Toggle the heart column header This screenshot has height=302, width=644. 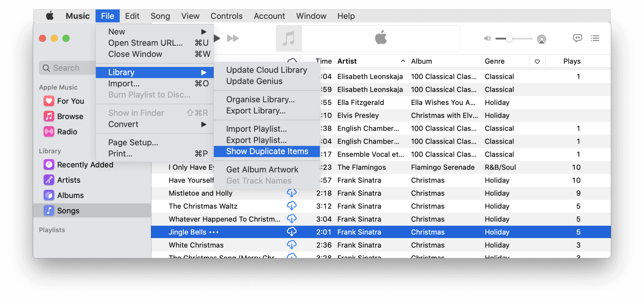pos(537,61)
